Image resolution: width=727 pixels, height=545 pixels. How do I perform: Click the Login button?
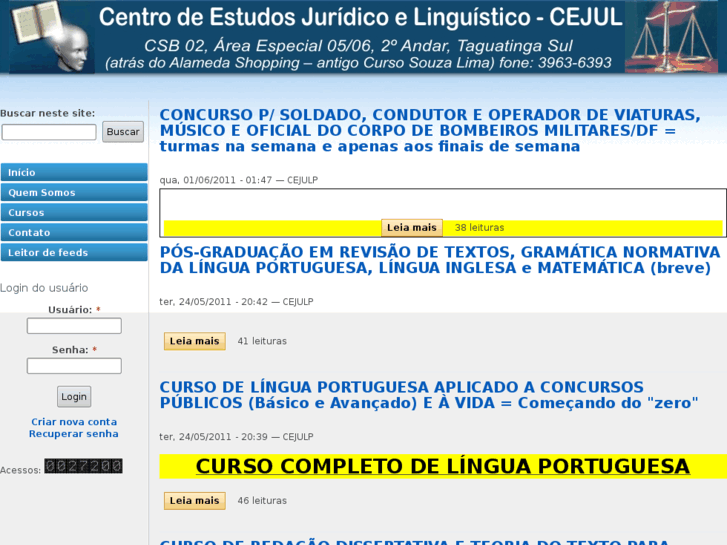[74, 397]
